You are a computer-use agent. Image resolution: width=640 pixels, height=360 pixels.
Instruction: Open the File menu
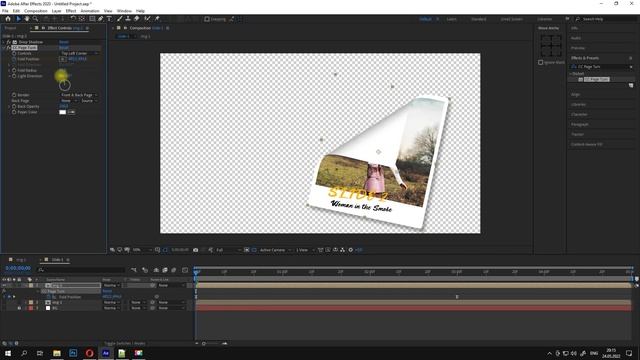[x=5, y=11]
